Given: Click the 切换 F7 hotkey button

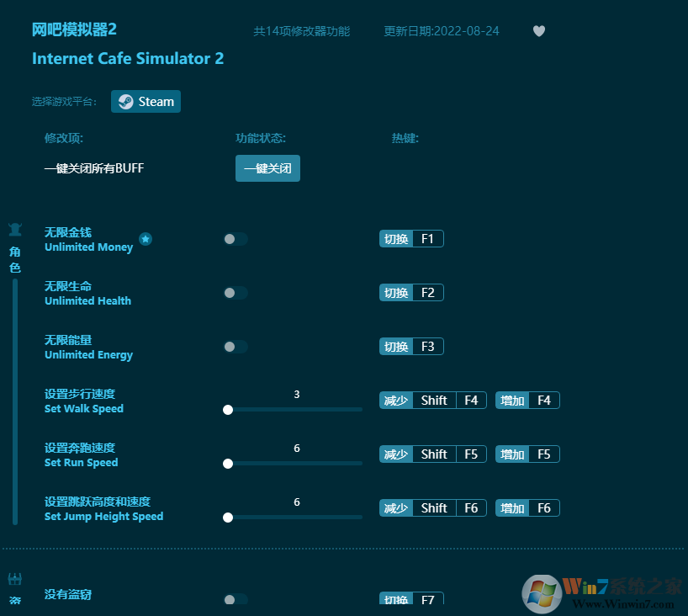Looking at the screenshot, I should click(x=411, y=598).
